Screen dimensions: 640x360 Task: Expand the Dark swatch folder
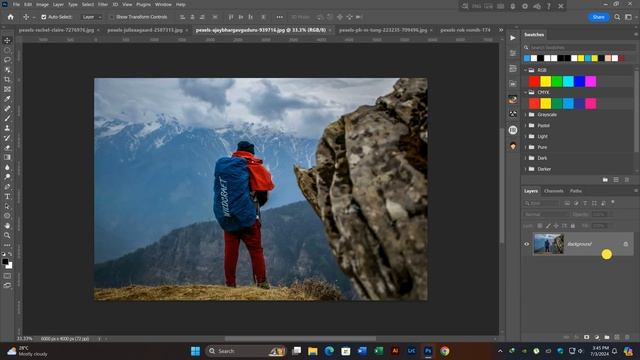tap(525, 158)
